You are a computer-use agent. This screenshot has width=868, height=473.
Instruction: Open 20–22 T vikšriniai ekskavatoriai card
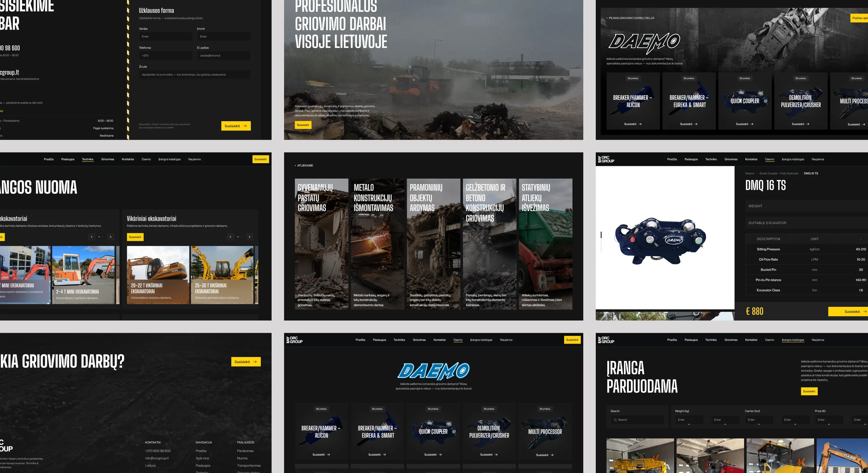coord(158,275)
